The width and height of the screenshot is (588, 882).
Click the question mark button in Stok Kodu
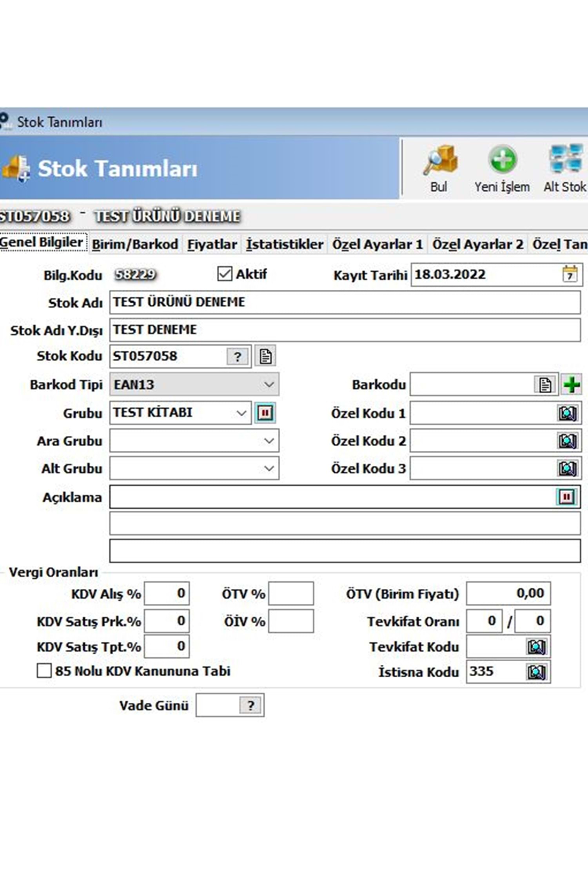pos(238,357)
